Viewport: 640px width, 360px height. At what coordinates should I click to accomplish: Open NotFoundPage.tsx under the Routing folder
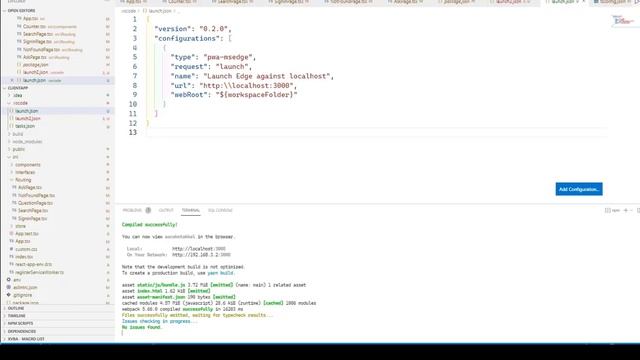click(36, 195)
